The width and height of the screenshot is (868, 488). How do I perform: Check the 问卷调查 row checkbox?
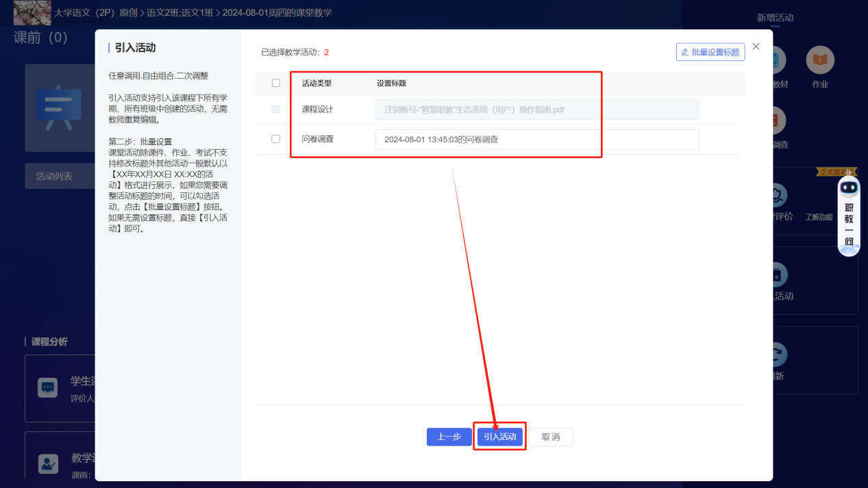[x=276, y=139]
